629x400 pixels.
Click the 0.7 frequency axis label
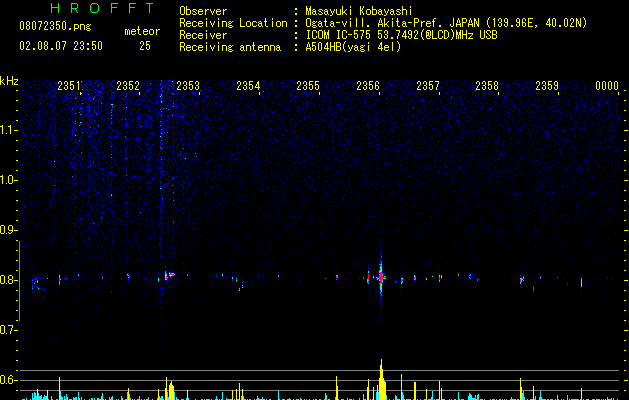[x=8, y=330]
